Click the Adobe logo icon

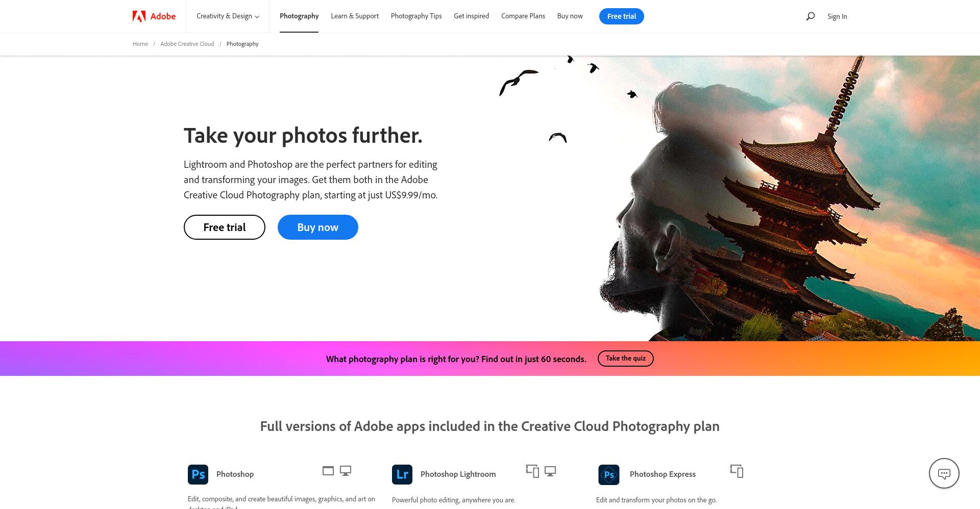coord(139,16)
